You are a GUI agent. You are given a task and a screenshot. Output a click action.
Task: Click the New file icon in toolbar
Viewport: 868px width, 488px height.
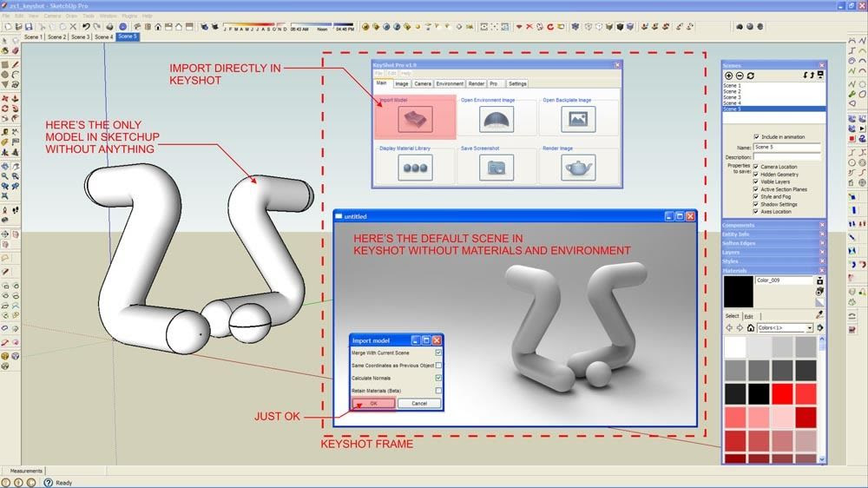8,27
